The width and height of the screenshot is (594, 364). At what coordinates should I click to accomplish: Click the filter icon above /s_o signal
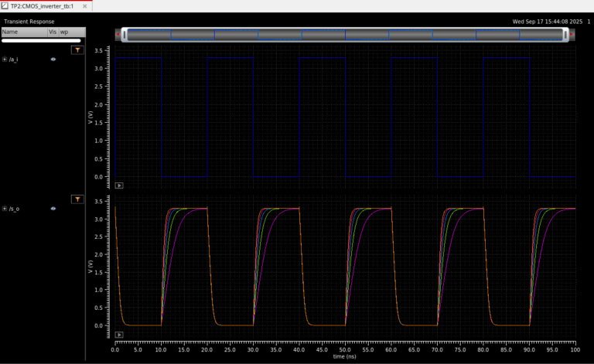(77, 199)
